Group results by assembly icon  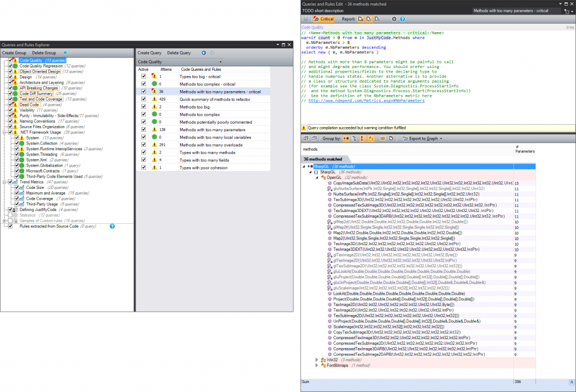[346, 138]
